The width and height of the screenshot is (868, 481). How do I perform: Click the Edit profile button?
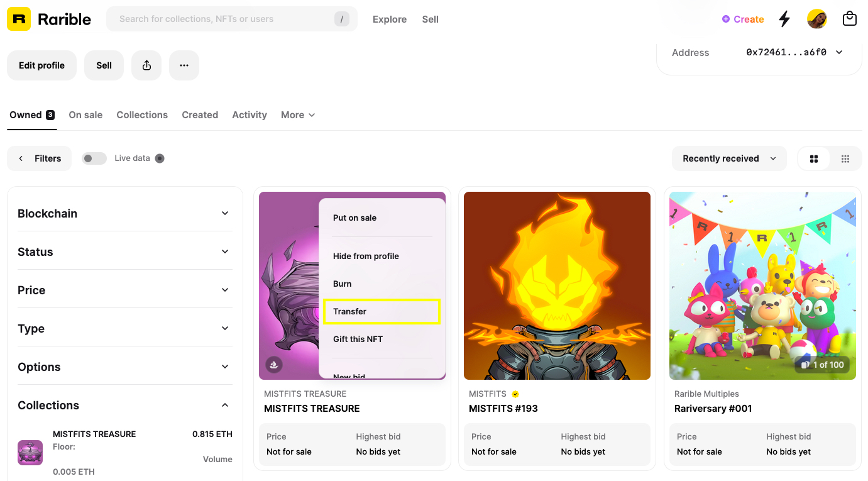point(41,65)
